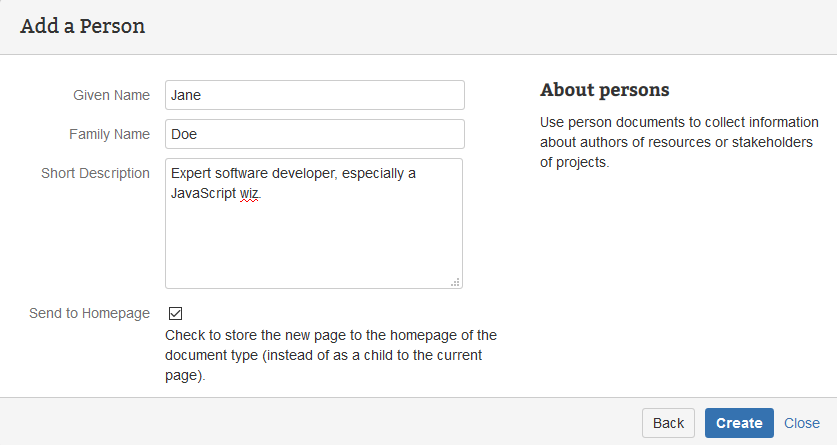Select the Short Description label

95,173
